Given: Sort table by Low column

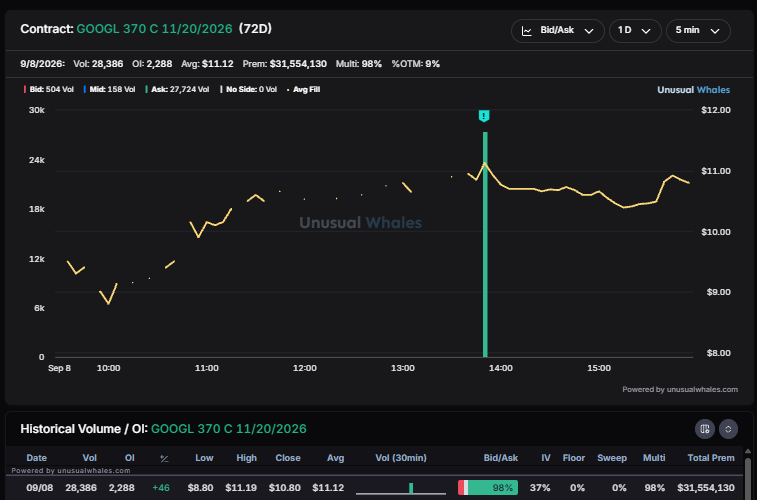Looking at the screenshot, I should coord(204,458).
